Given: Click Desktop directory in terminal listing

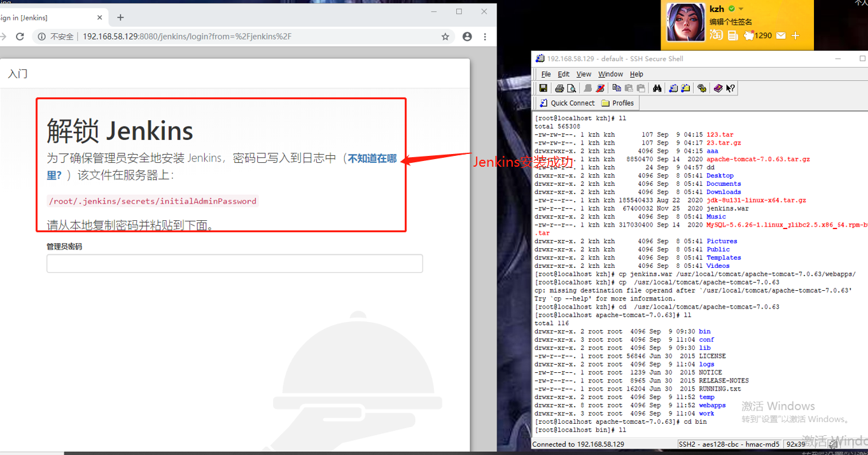Looking at the screenshot, I should pyautogui.click(x=720, y=176).
